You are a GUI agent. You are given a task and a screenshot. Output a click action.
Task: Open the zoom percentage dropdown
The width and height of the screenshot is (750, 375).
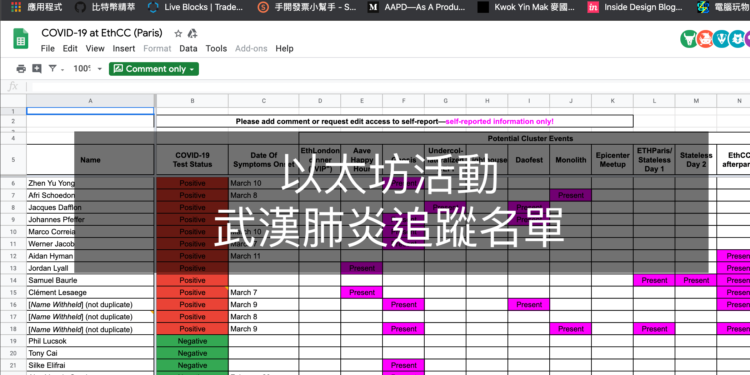pyautogui.click(x=88, y=69)
